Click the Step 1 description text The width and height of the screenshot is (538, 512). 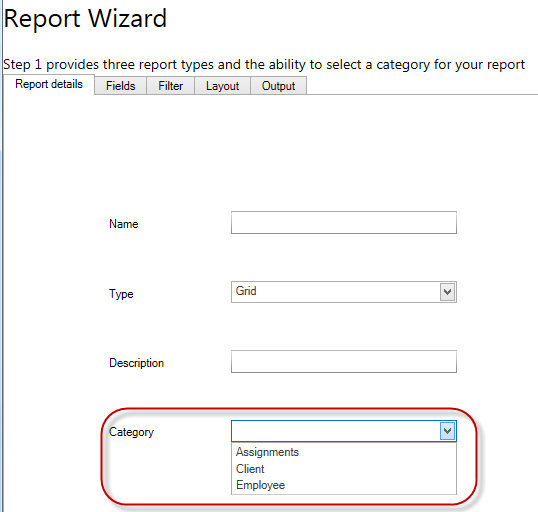pyautogui.click(x=264, y=65)
